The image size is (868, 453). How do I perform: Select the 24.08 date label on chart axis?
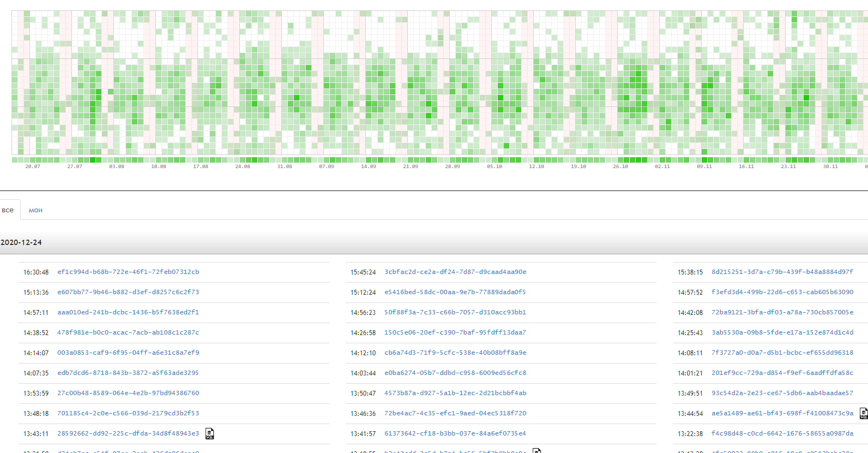click(243, 166)
